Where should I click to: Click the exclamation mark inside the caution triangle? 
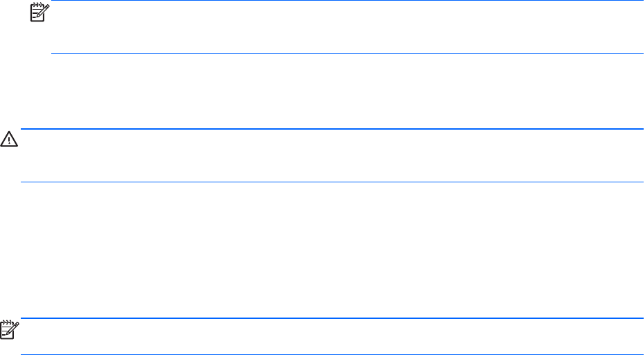coord(8,140)
